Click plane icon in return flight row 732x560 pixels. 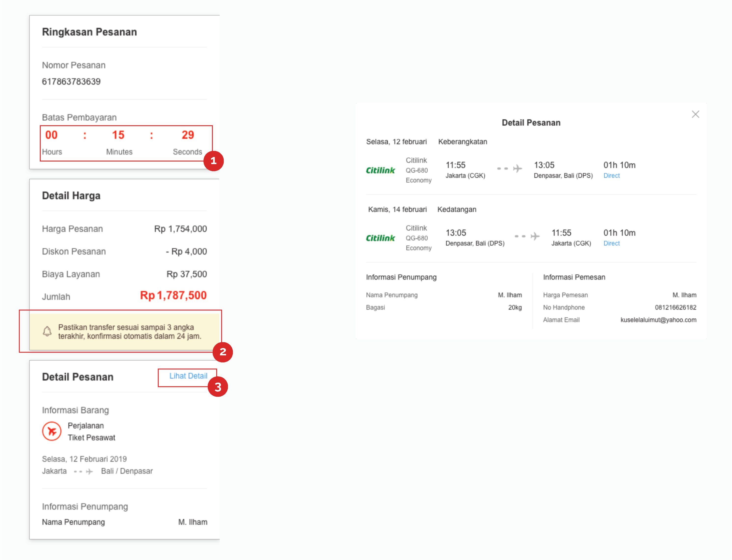pos(535,236)
